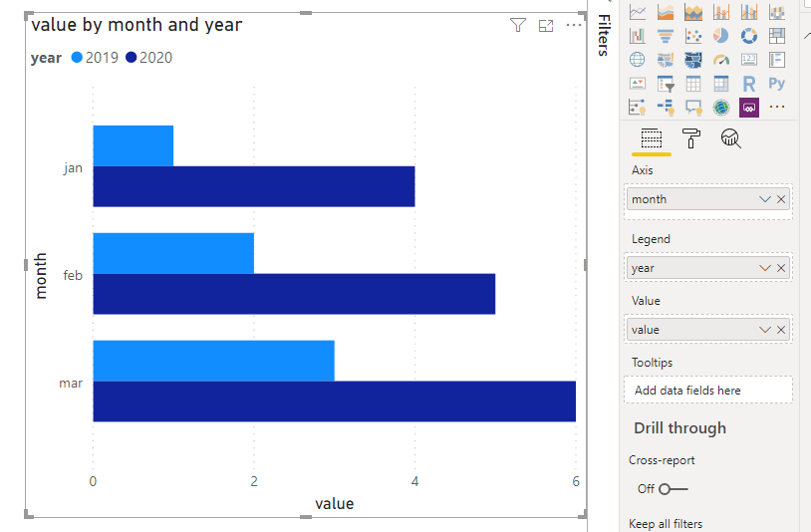This screenshot has height=532, width=811.
Task: Select the Gauge visualization
Action: [721, 60]
